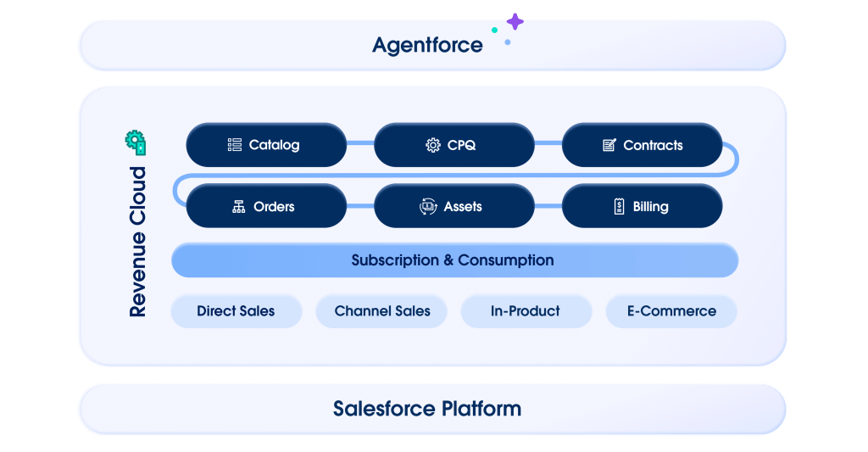Screen dimensions: 868x452
Task: Choose the In-Product channel
Action: 526,311
